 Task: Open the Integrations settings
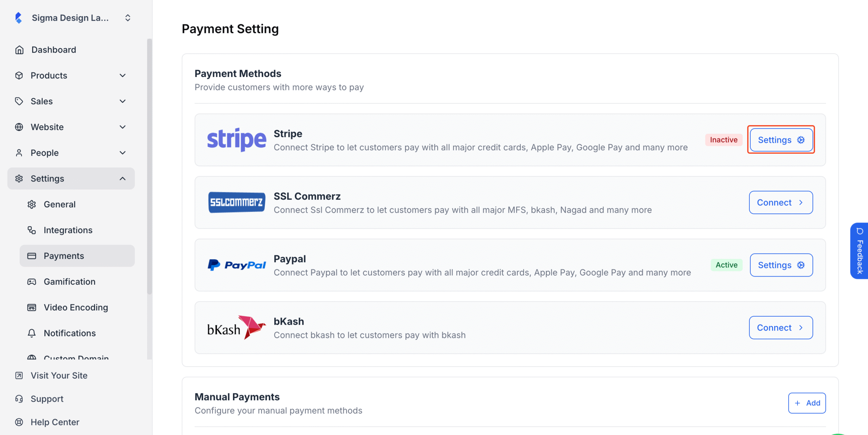68,230
